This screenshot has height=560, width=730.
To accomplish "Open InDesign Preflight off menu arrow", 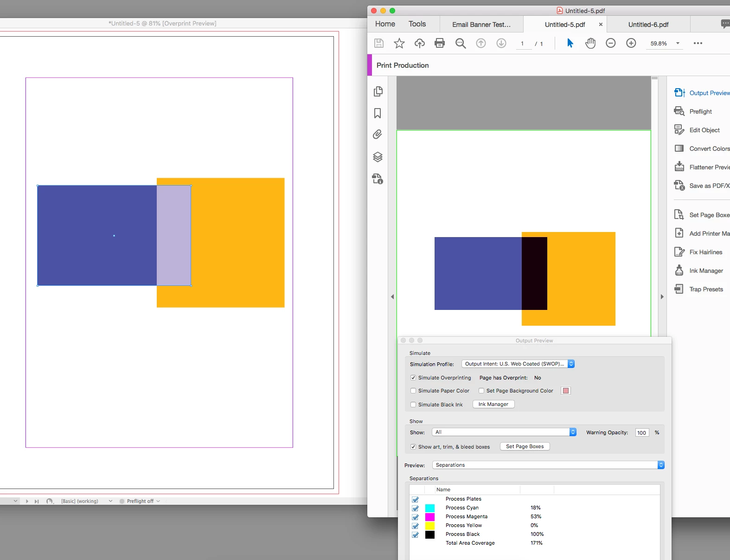I will point(159,501).
